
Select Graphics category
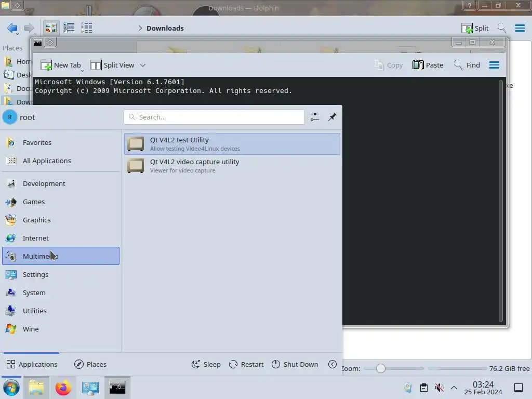(61, 220)
